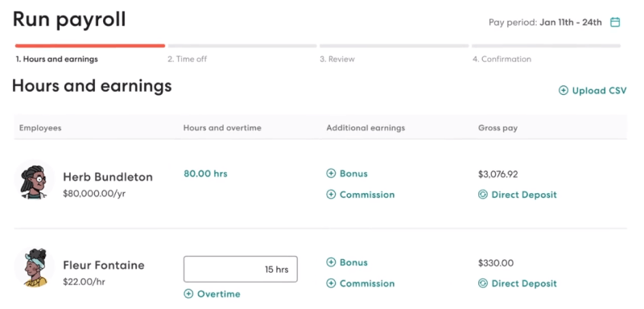Click Direct Deposit icon for Fleur Fontaine
This screenshot has width=644, height=309.
[x=483, y=283]
